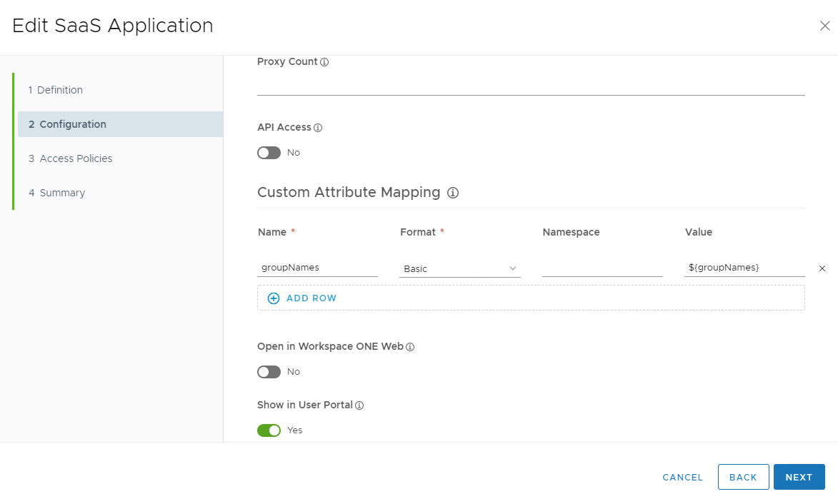Disable the Show in User Portal toggle
This screenshot has height=504, width=838.
point(269,430)
